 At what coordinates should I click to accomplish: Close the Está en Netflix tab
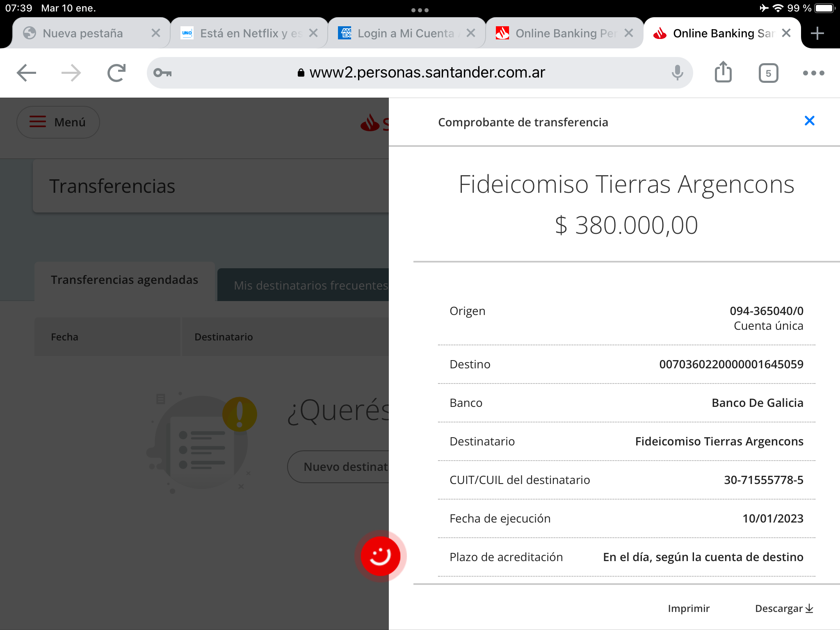click(x=313, y=33)
